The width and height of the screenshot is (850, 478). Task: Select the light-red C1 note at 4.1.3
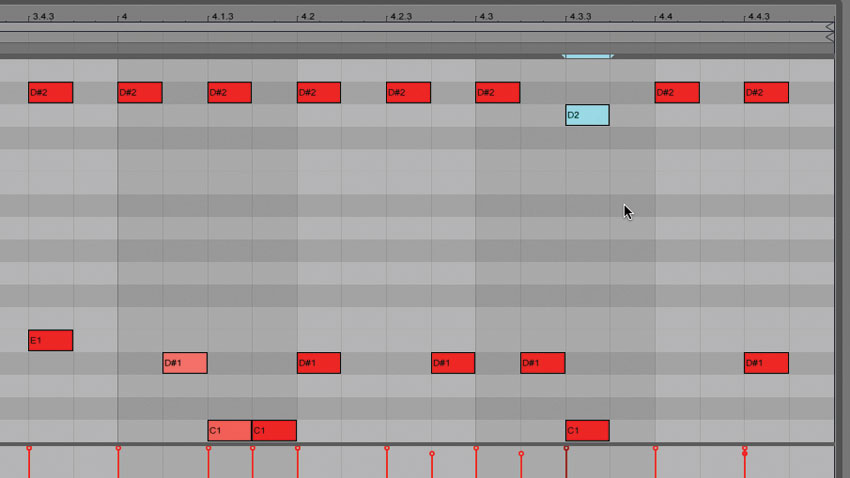[x=229, y=430]
